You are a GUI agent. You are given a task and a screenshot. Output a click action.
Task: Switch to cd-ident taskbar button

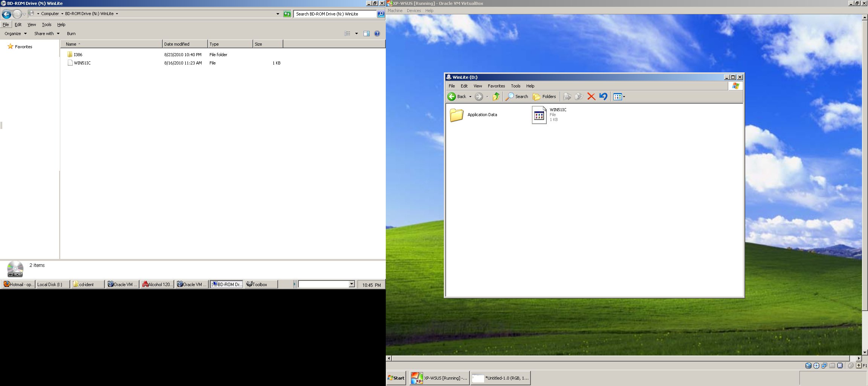87,284
